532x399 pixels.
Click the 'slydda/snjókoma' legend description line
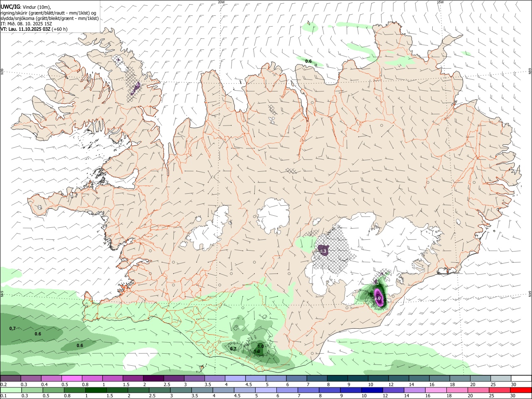49,18
